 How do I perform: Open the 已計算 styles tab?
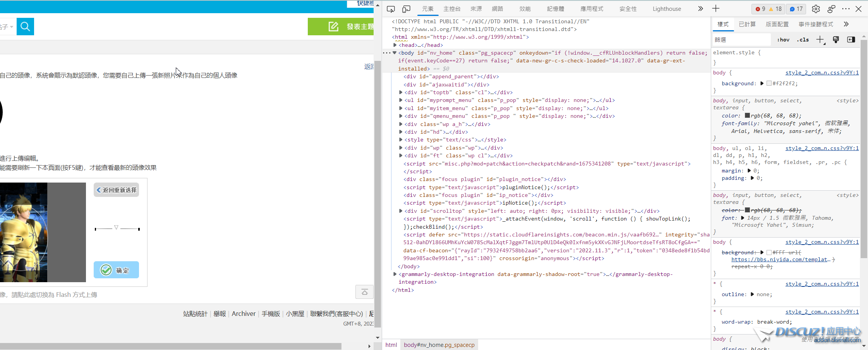(x=747, y=24)
